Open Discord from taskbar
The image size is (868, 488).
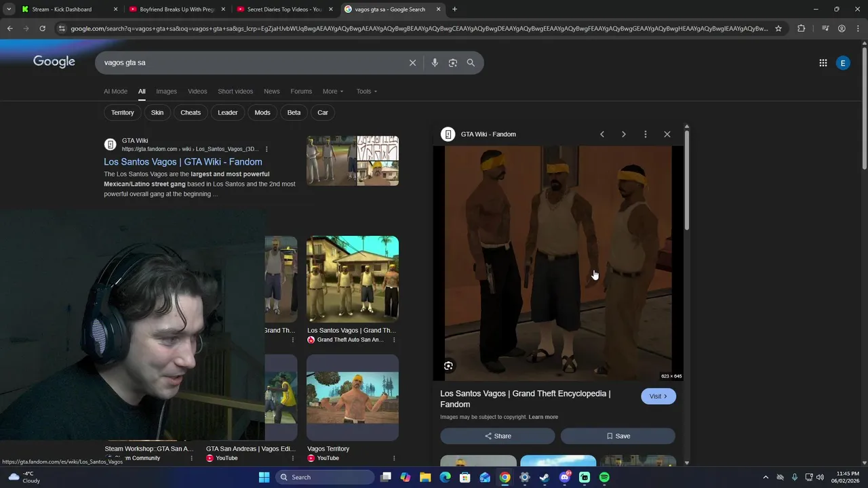pos(565,477)
